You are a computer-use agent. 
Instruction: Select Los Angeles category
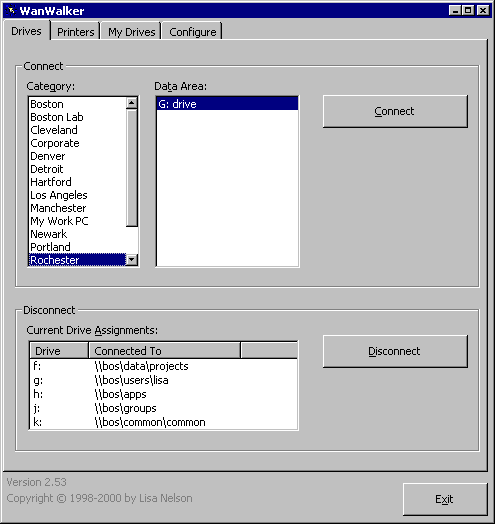[x=78, y=195]
